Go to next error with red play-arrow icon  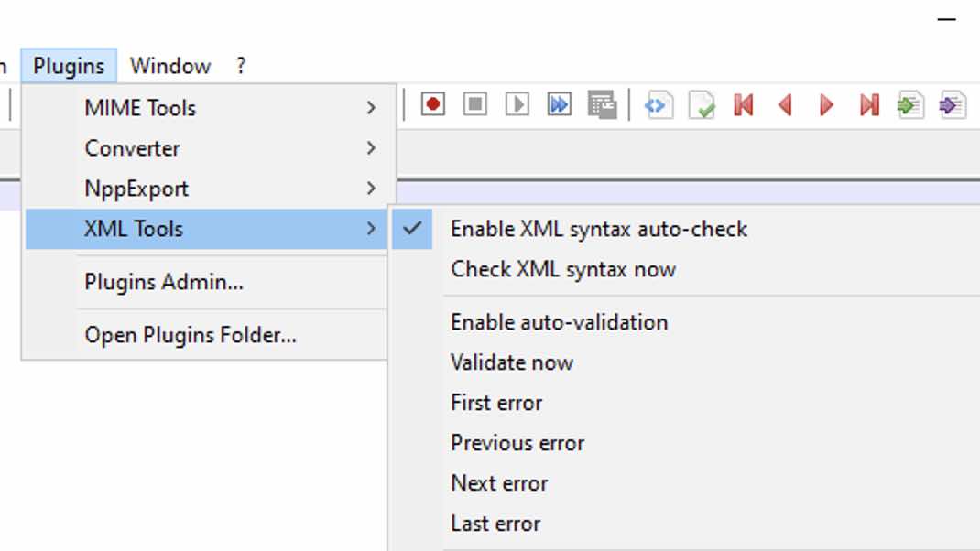point(826,104)
